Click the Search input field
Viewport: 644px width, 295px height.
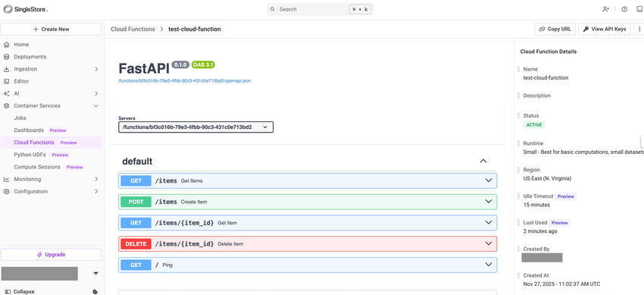[320, 9]
